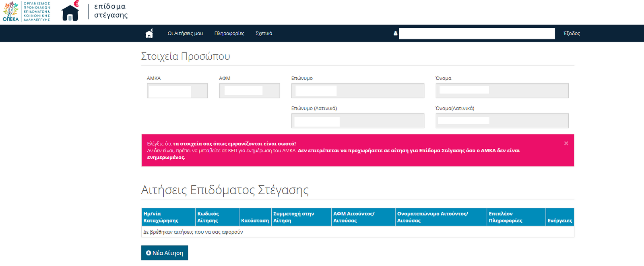Click the ΑΜΚΑ input field
Image resolution: width=644 pixels, height=266 pixels.
(177, 91)
